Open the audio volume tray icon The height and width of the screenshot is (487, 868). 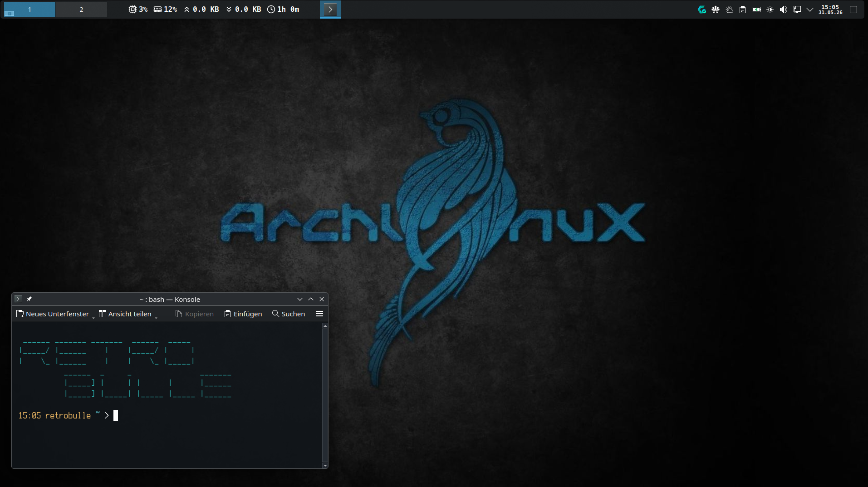tap(784, 10)
